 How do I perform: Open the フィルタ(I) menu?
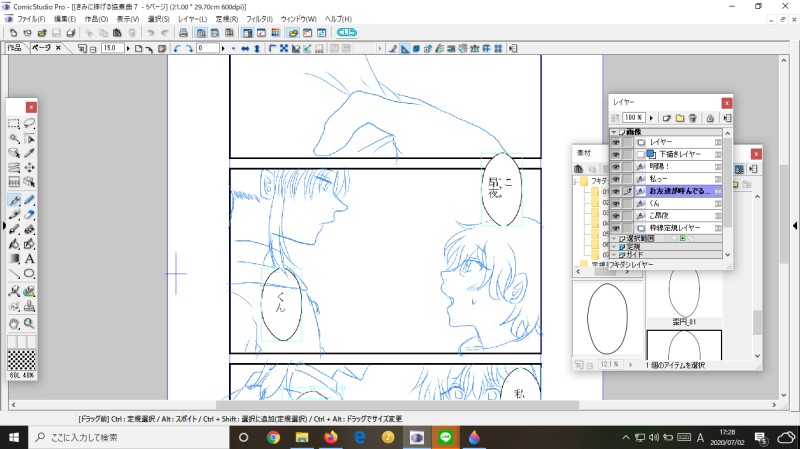click(x=259, y=19)
